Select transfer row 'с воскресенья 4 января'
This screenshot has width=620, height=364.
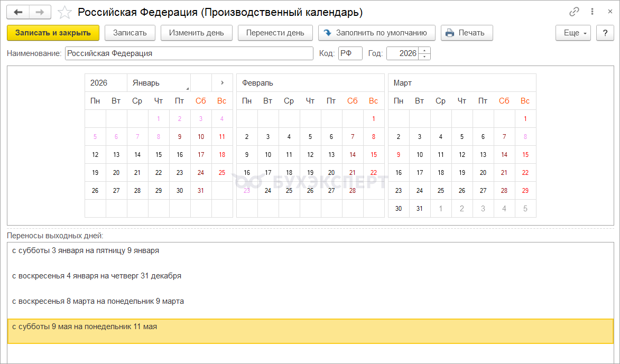click(x=310, y=280)
